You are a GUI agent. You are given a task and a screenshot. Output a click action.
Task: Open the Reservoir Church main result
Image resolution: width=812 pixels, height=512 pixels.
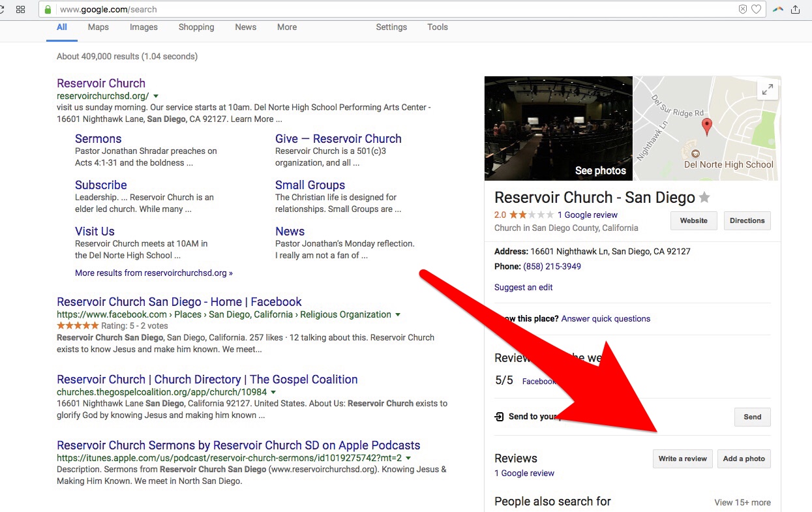tap(101, 83)
